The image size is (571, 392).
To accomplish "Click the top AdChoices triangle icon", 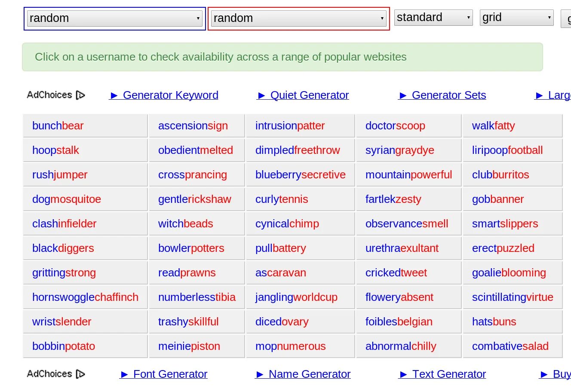I will 80,95.
